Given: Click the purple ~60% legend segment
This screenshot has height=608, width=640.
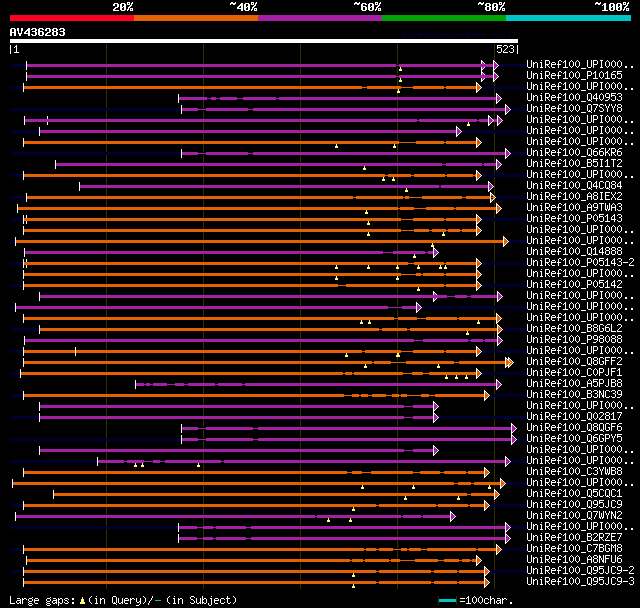Looking at the screenshot, I should (320, 18).
